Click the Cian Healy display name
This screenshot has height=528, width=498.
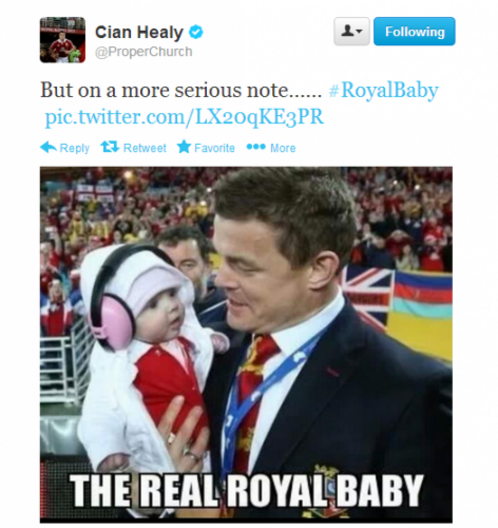(x=139, y=32)
